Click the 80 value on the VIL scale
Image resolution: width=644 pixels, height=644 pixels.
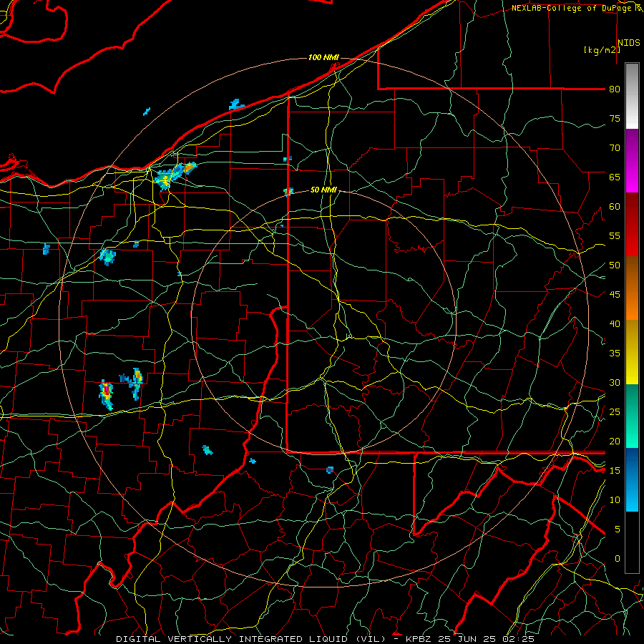point(615,89)
